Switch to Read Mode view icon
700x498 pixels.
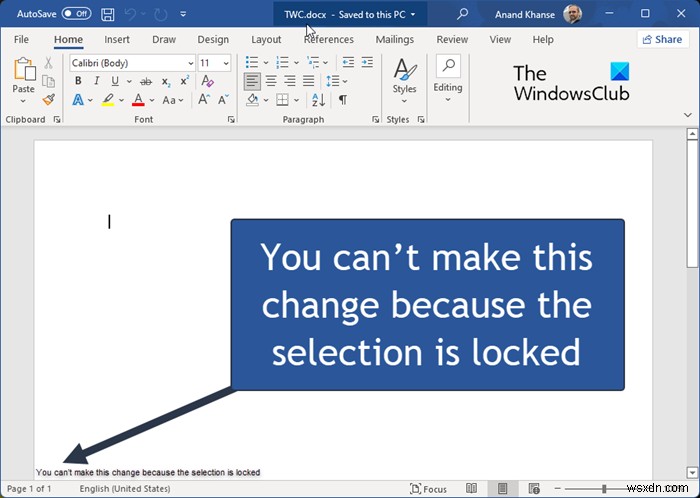point(471,489)
